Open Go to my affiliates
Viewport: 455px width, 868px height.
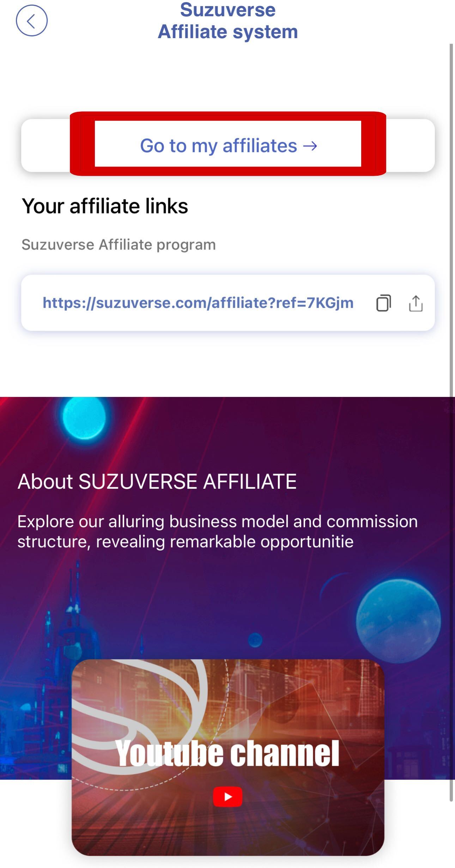coord(228,145)
